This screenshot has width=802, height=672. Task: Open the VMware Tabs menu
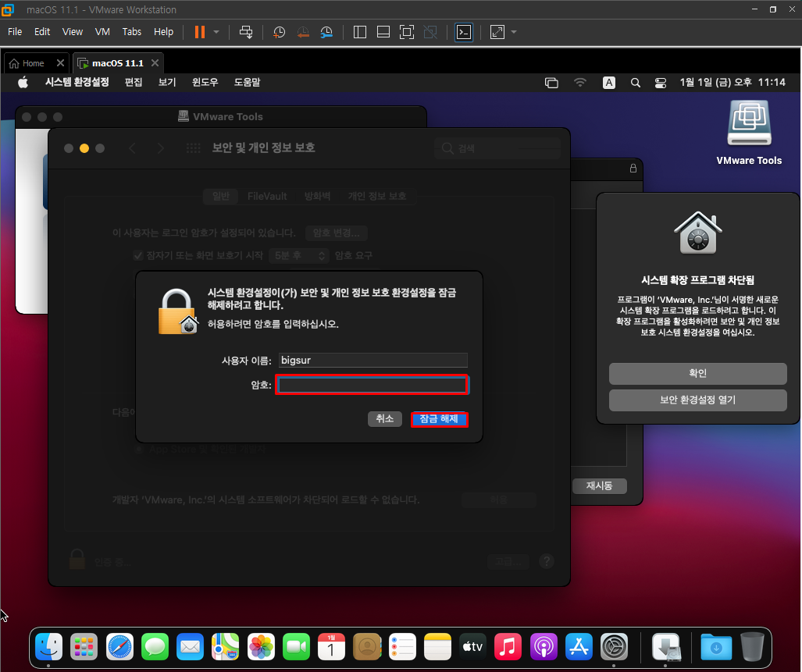[131, 32]
